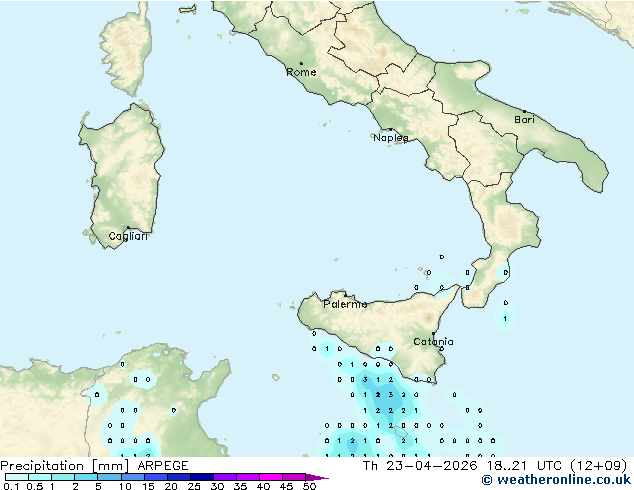Click the 18..21 UTC (12+09) time text

point(557,466)
